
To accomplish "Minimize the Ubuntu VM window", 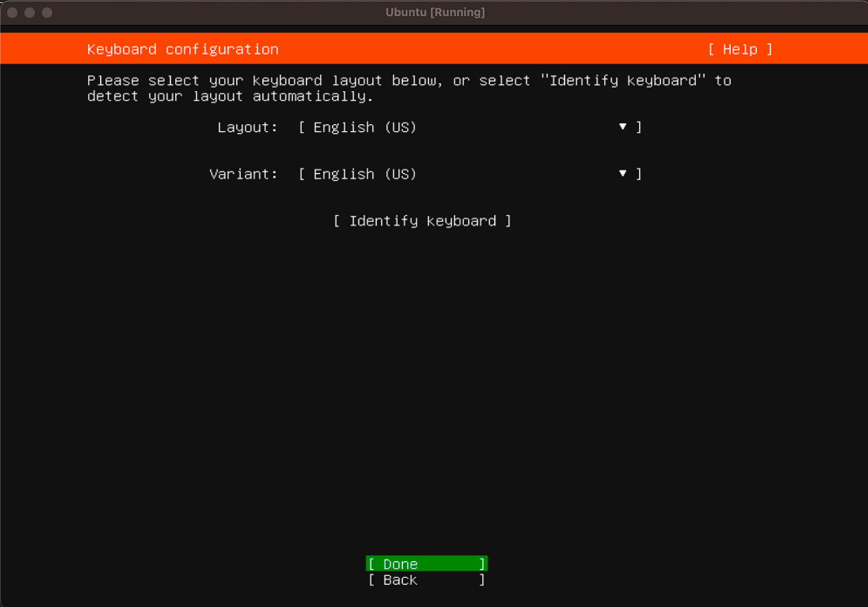I will (29, 13).
